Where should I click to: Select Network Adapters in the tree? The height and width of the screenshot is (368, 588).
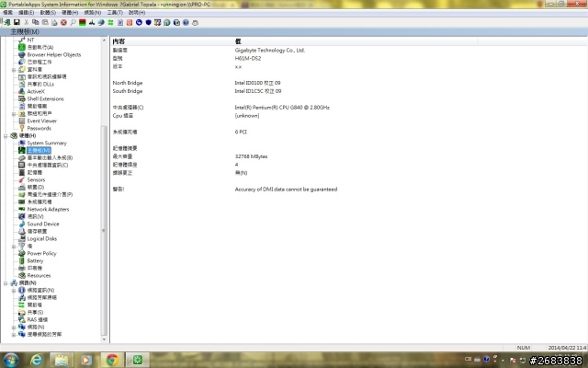pos(48,209)
